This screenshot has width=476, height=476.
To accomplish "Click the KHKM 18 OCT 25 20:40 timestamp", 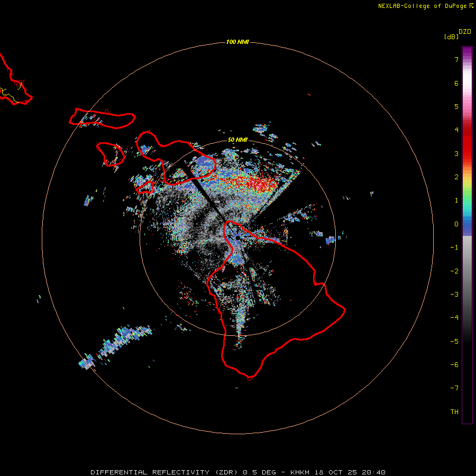I will [x=338, y=472].
